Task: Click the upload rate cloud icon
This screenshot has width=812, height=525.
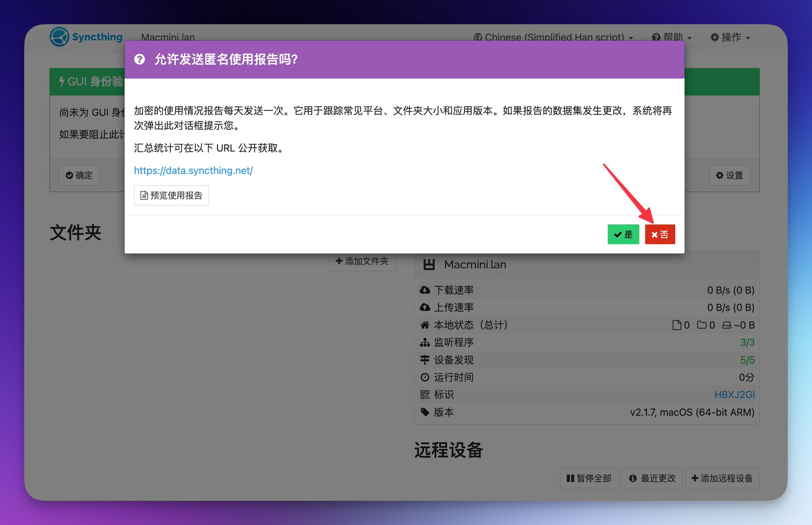Action: pyautogui.click(x=425, y=307)
